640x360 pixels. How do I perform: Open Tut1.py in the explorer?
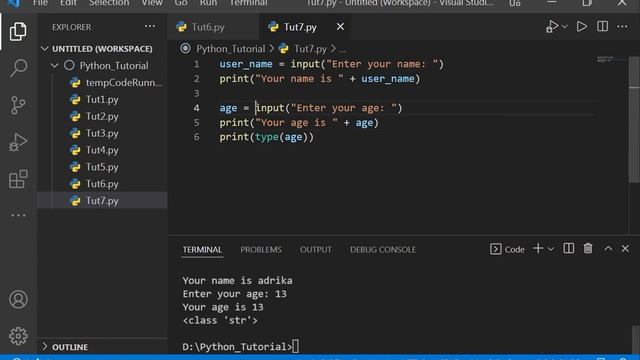102,99
